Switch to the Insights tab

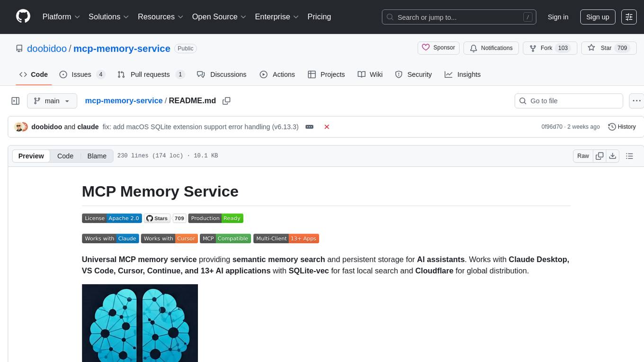tap(463, 74)
